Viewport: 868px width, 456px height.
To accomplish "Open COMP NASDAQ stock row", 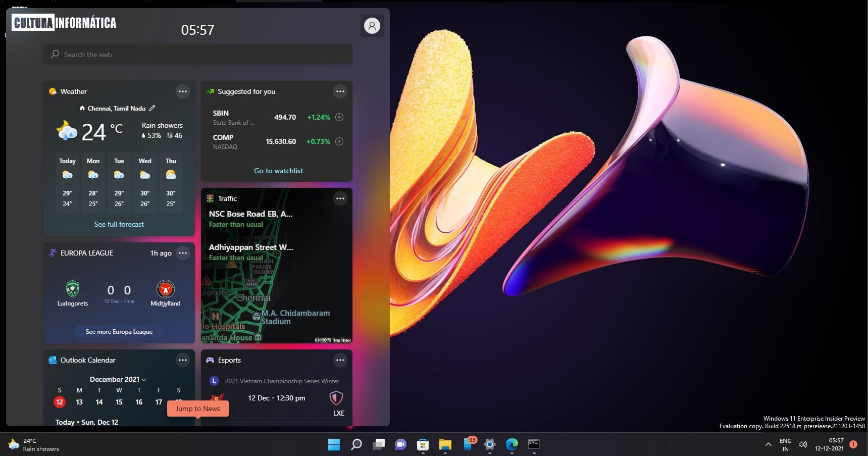I will (277, 141).
